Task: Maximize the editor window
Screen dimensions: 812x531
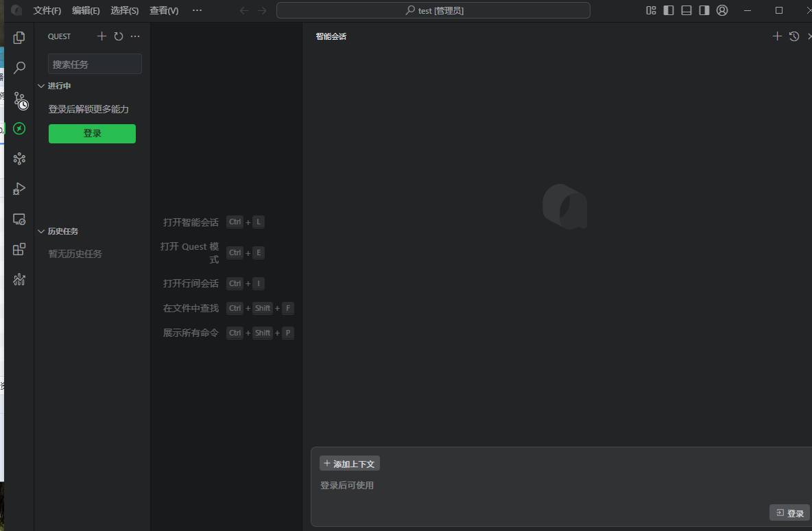Action: [x=779, y=10]
